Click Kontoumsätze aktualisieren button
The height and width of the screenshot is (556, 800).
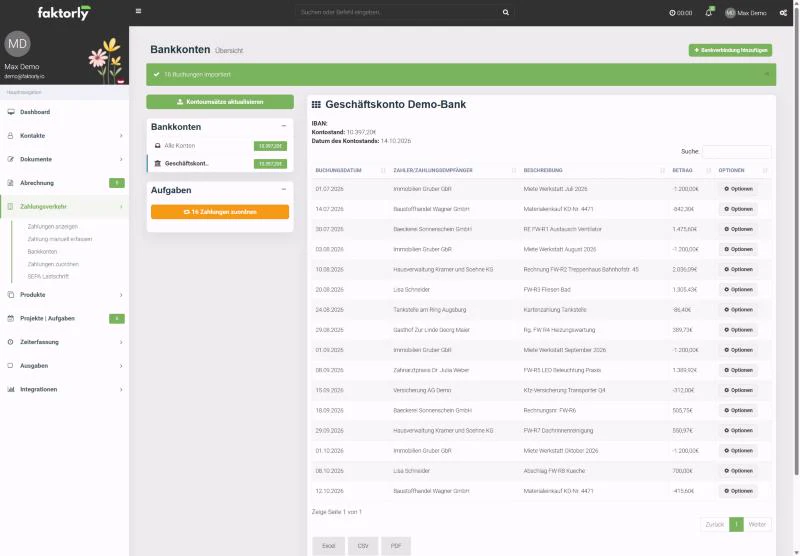coord(220,102)
